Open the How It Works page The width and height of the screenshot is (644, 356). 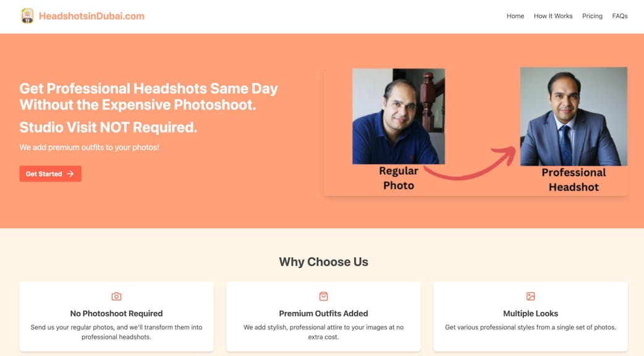point(553,16)
